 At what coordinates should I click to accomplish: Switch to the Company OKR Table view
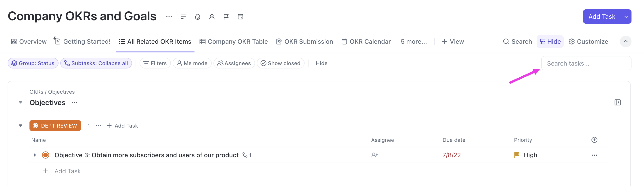pyautogui.click(x=234, y=41)
